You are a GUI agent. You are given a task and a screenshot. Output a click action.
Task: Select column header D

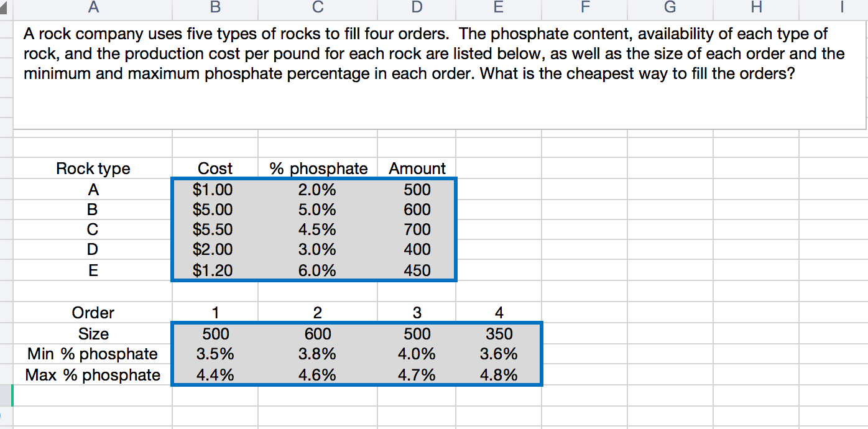(416, 7)
